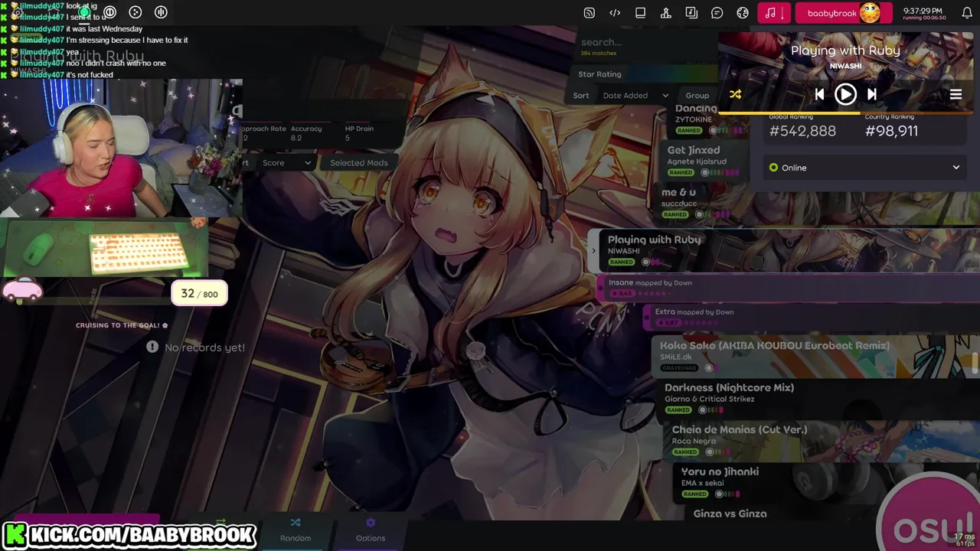Select the osu!catch ruleset icon
The image size is (980, 551).
tap(136, 12)
